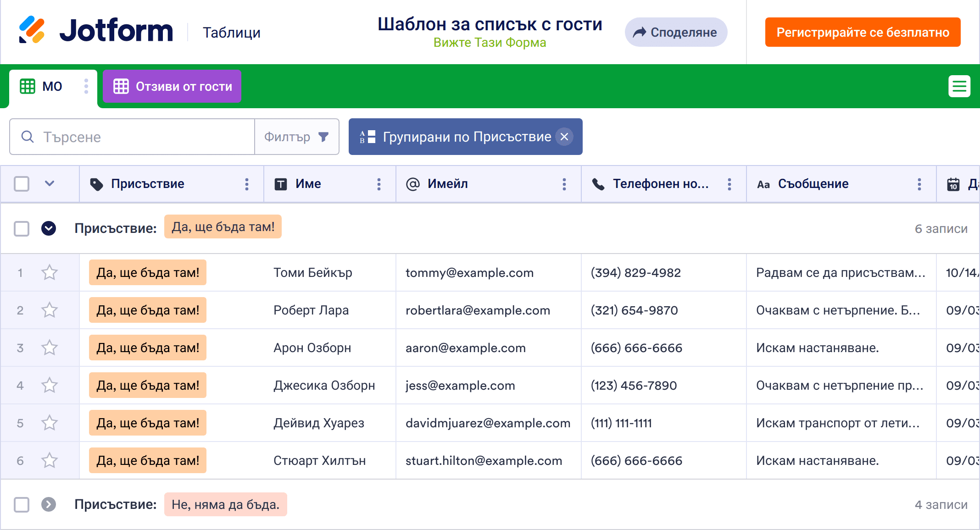Check the 'Не, няма да бъда.' group checkbox
The image size is (980, 530).
point(22,504)
